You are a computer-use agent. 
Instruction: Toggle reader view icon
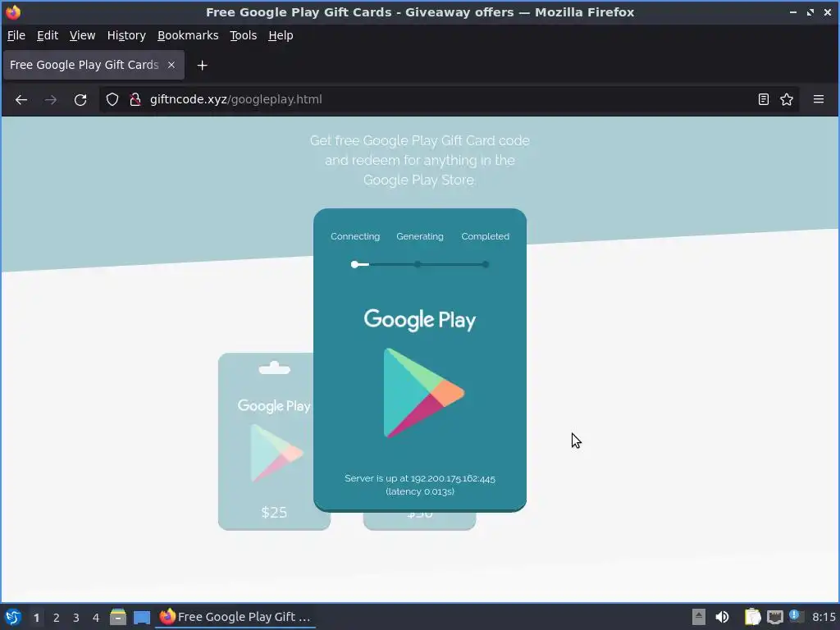point(764,99)
